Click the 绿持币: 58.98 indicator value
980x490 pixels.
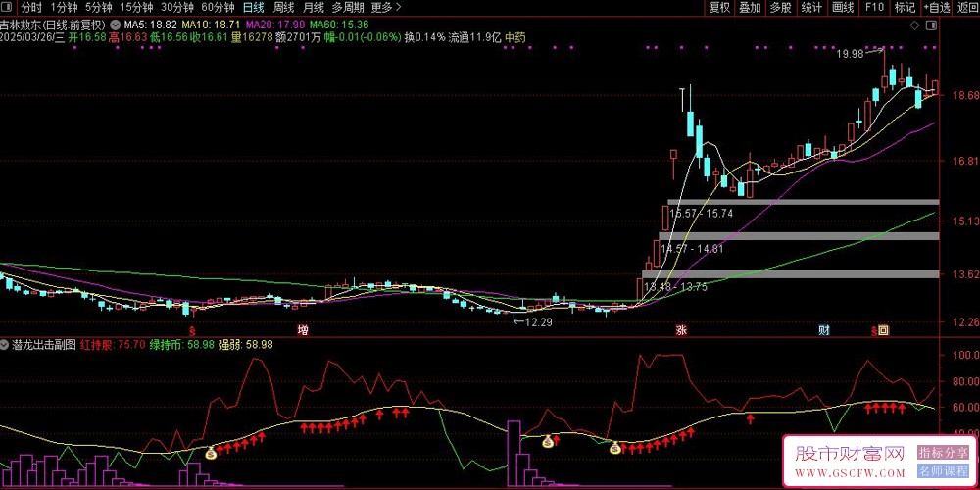(182, 344)
